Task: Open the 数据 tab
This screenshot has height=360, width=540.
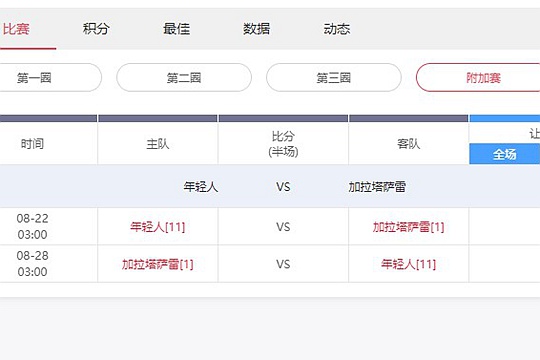Action: point(257,29)
